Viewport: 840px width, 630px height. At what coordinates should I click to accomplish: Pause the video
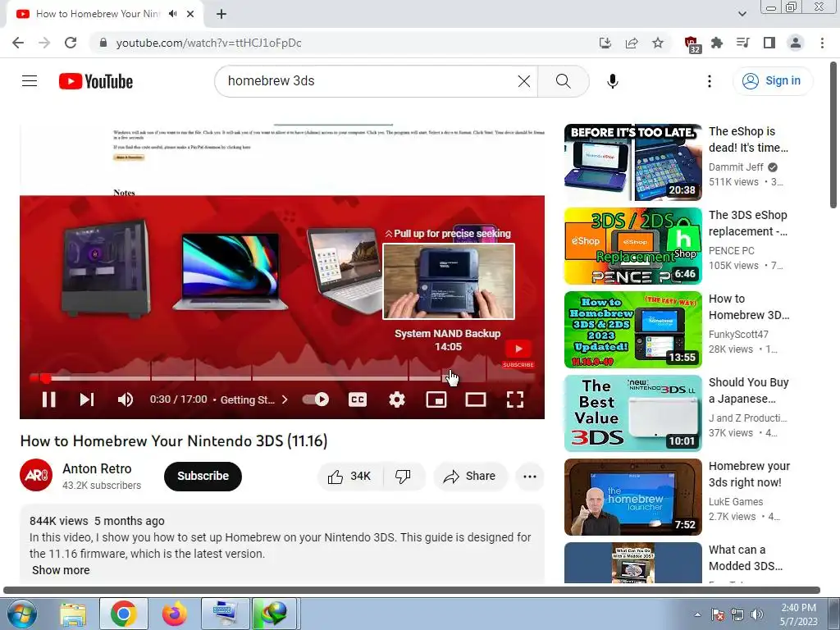pyautogui.click(x=48, y=399)
